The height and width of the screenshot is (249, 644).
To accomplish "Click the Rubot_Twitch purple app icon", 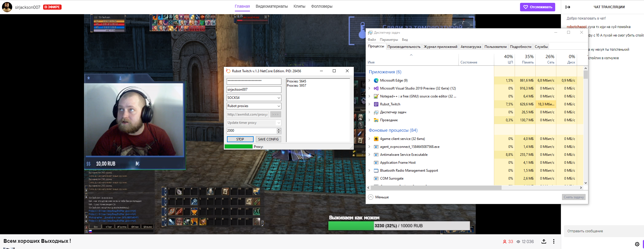I will [x=376, y=104].
